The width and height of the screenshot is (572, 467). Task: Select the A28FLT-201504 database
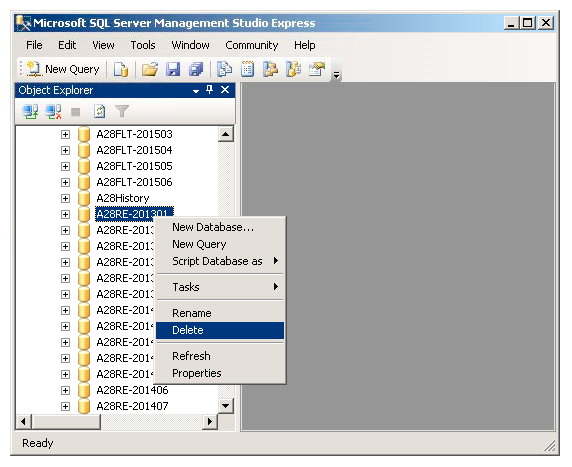(134, 150)
